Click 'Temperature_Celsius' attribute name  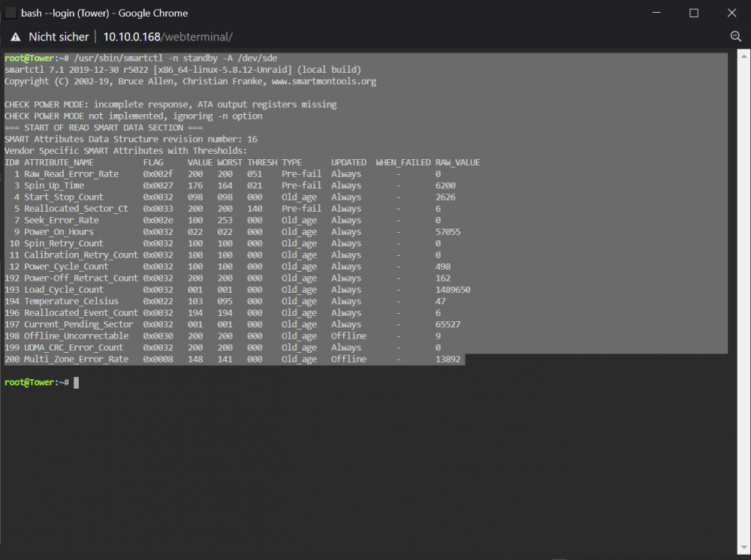(x=71, y=301)
